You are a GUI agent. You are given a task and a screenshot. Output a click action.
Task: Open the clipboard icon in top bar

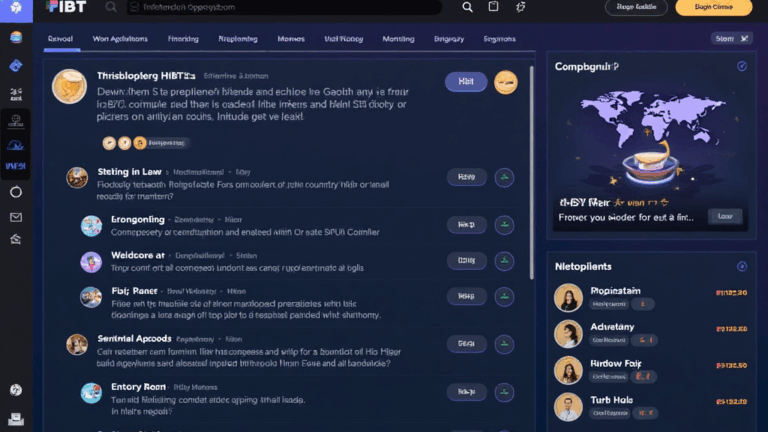[493, 6]
